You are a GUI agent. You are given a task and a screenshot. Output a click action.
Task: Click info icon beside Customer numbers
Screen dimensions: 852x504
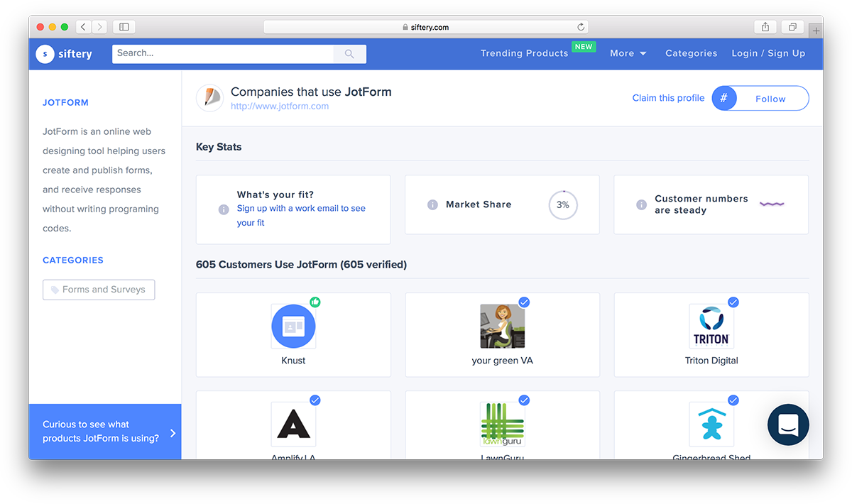tap(641, 204)
